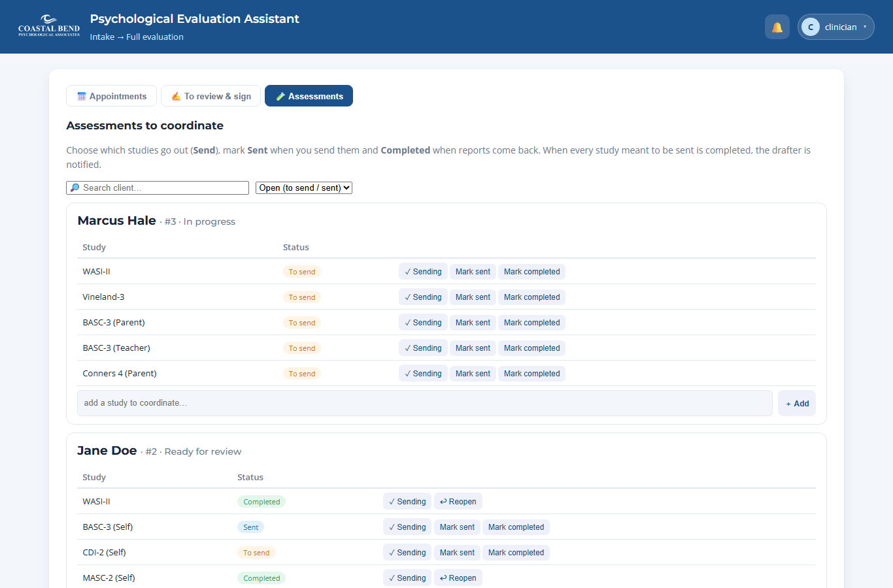893x588 pixels.
Task: Mark Conners 4 (Parent) as sent
Action: click(x=473, y=374)
